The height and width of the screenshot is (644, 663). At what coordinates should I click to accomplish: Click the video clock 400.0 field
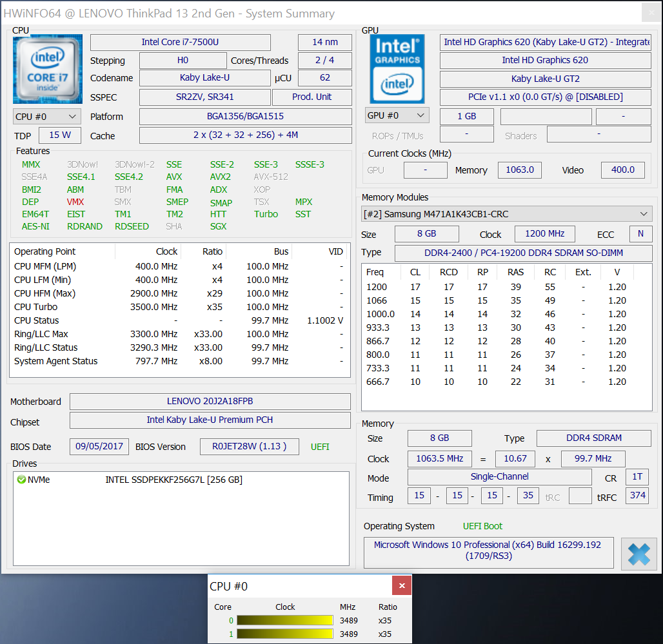(x=623, y=170)
